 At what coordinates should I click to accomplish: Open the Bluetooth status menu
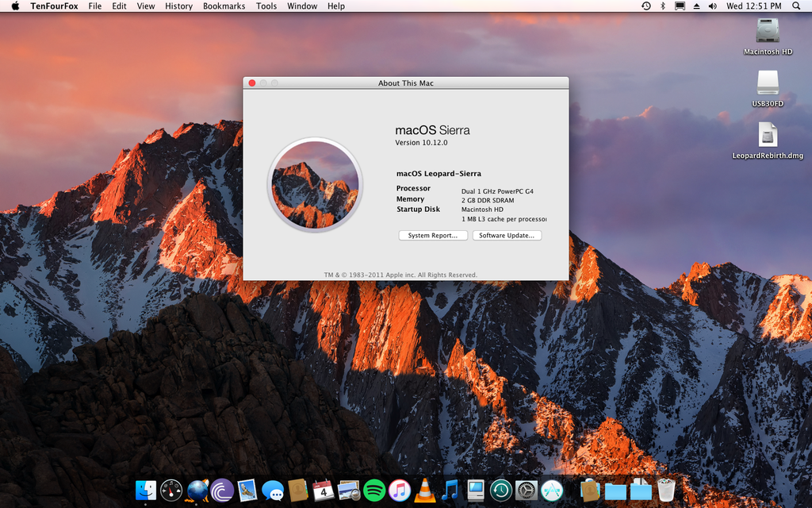click(x=662, y=6)
